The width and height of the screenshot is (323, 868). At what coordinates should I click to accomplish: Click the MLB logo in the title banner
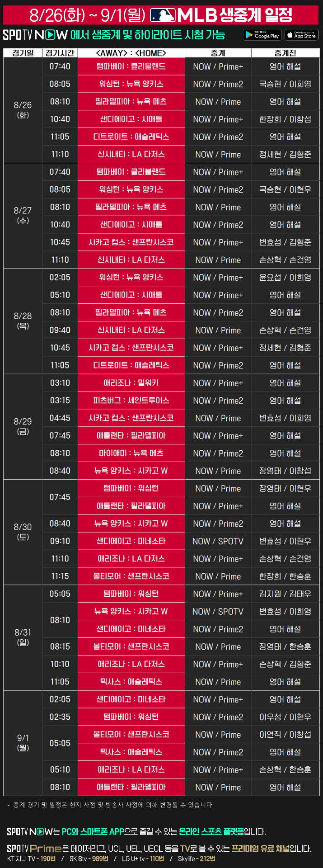pos(162,16)
